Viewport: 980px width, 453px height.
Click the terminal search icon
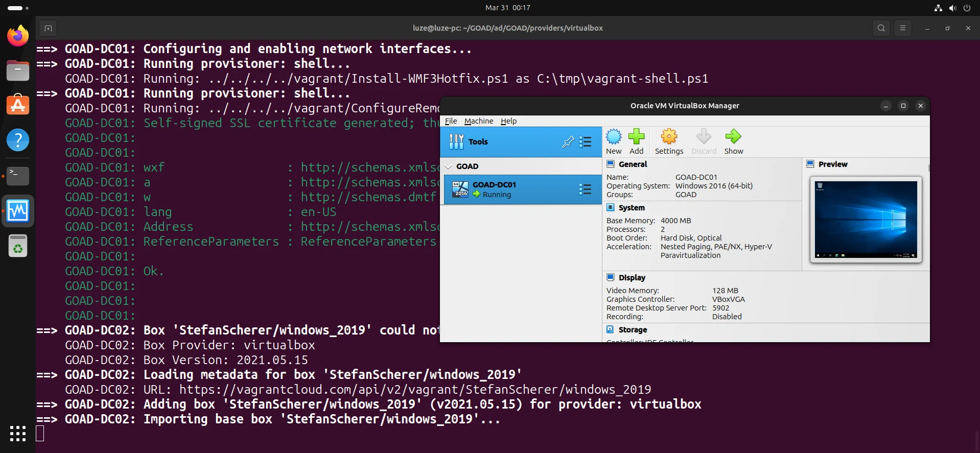pyautogui.click(x=881, y=28)
